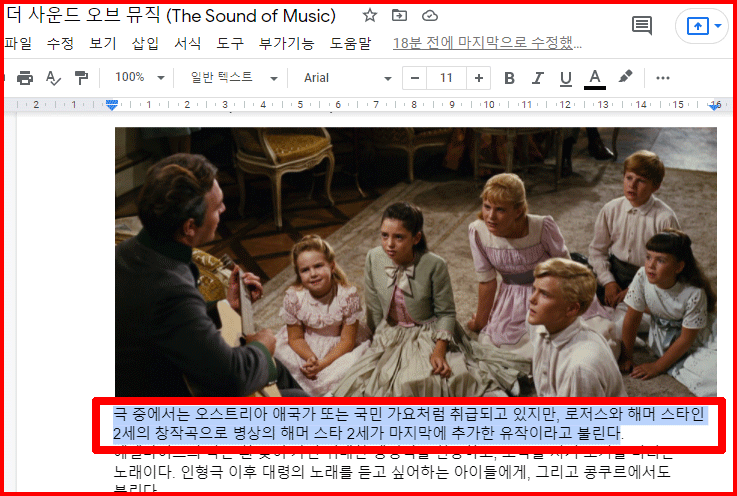Toggle underline formatting
This screenshot has width=737, height=496.
pyautogui.click(x=566, y=79)
